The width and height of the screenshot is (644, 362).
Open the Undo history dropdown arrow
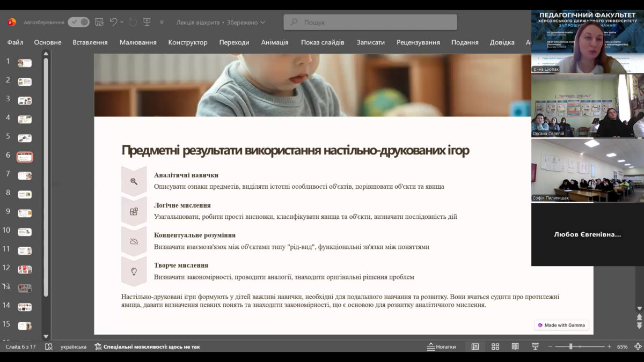click(122, 22)
